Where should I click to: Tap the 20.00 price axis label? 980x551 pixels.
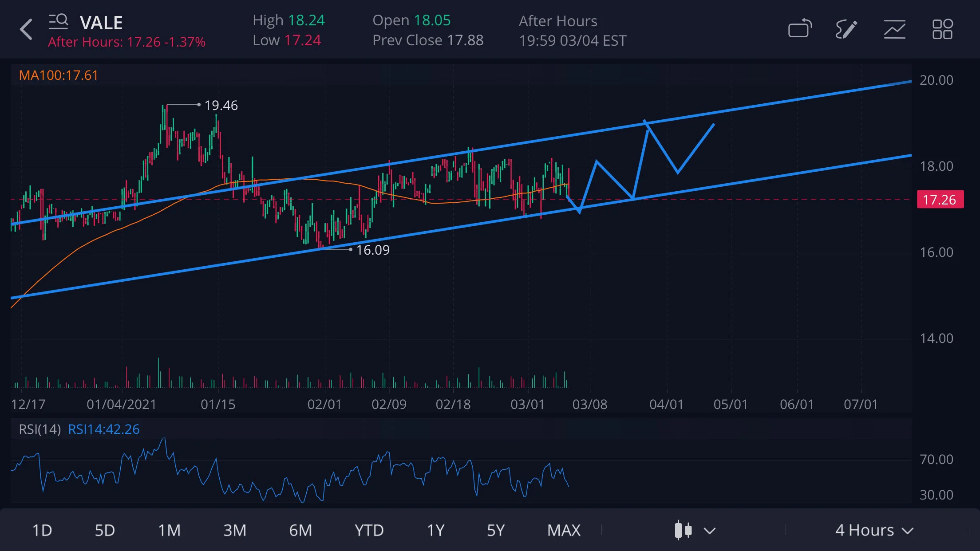(937, 80)
